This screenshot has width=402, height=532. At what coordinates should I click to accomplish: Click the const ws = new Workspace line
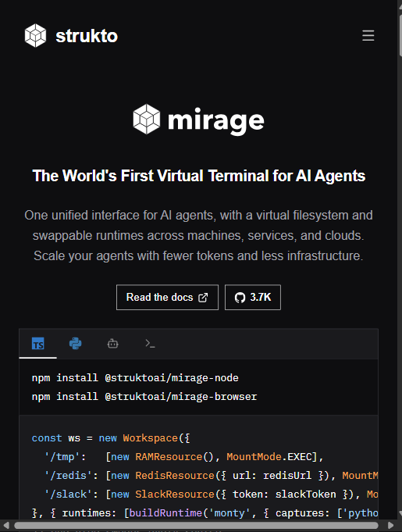pyautogui.click(x=111, y=438)
